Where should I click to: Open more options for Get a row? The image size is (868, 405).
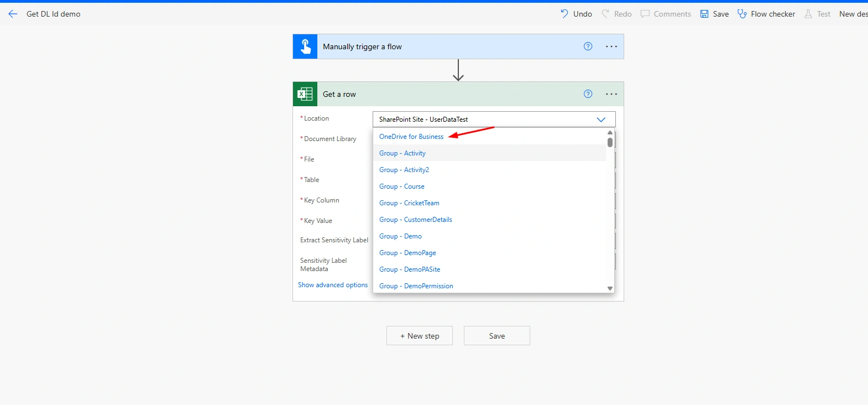(x=611, y=94)
